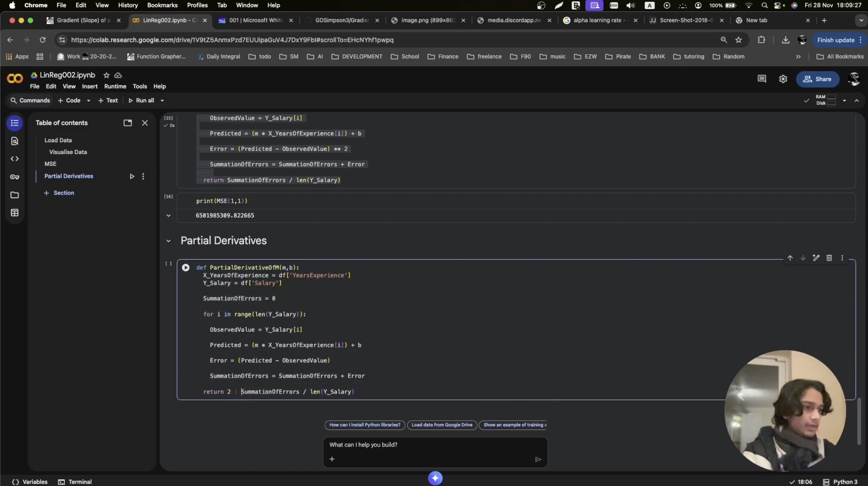Click the Chrome address bar URL

[232, 40]
